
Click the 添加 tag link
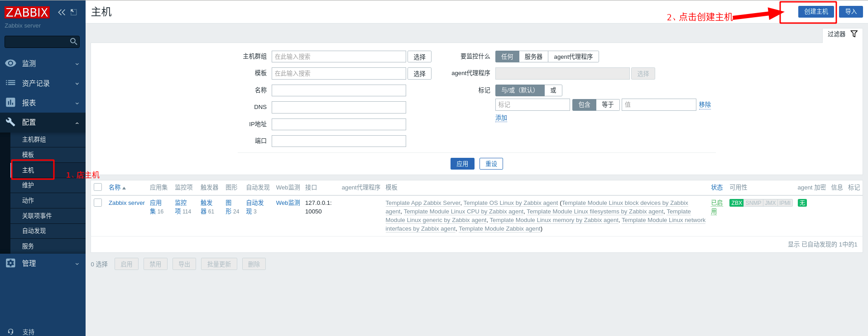coord(501,118)
